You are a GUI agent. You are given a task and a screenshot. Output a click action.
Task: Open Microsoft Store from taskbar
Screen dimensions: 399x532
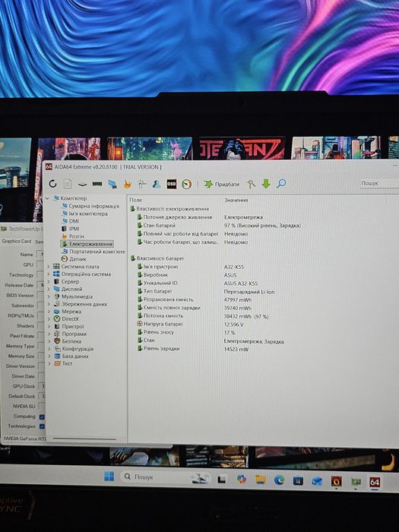(298, 480)
